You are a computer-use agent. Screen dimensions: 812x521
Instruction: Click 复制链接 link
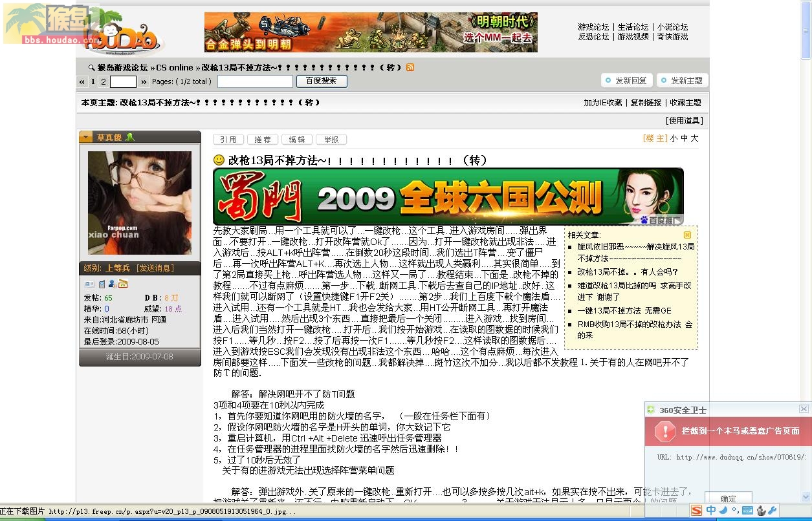[x=646, y=103]
